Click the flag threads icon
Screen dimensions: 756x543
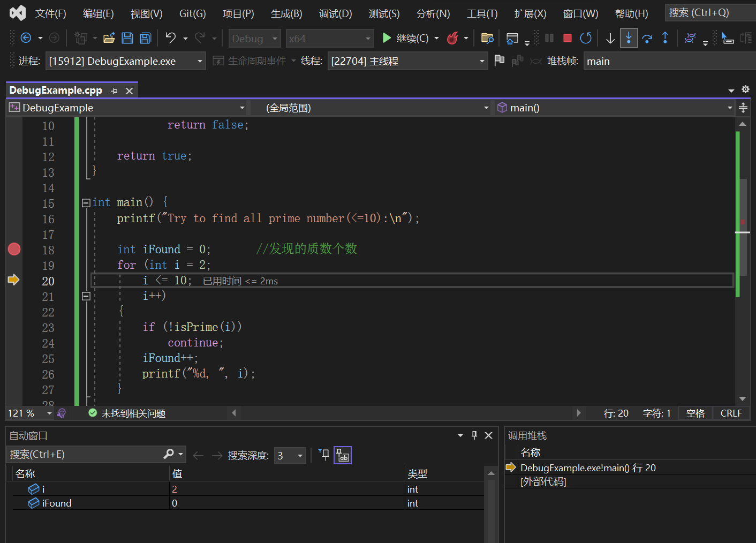click(x=500, y=61)
